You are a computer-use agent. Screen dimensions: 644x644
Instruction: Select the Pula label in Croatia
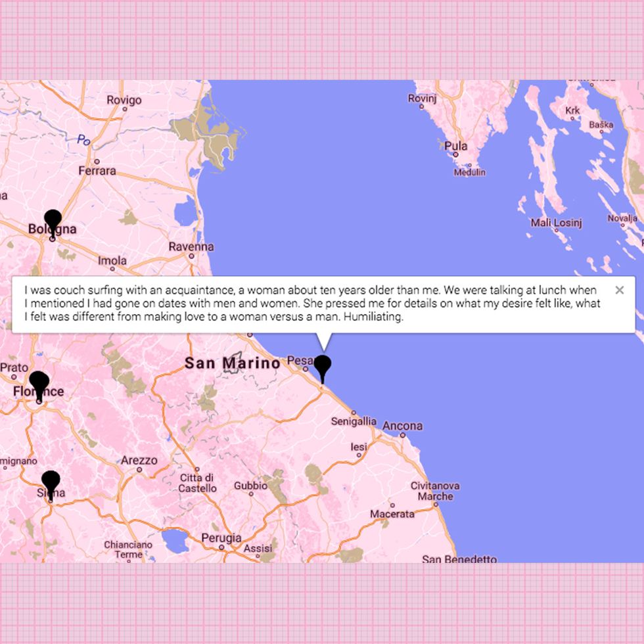pyautogui.click(x=455, y=146)
